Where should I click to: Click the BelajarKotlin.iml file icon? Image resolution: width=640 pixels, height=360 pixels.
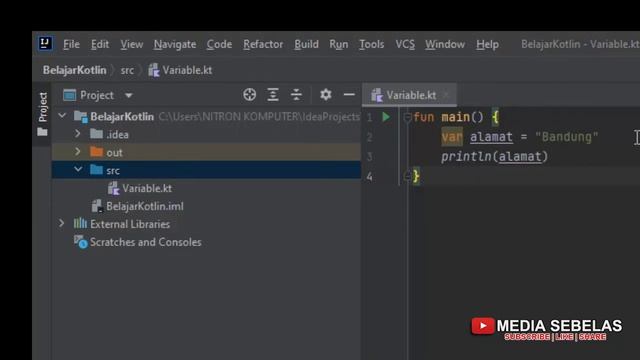coord(97,206)
